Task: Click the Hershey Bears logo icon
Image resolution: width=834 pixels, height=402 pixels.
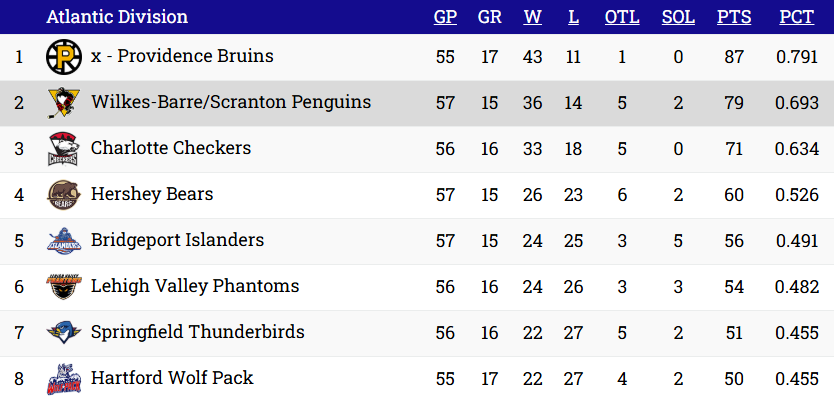Action: 63,195
